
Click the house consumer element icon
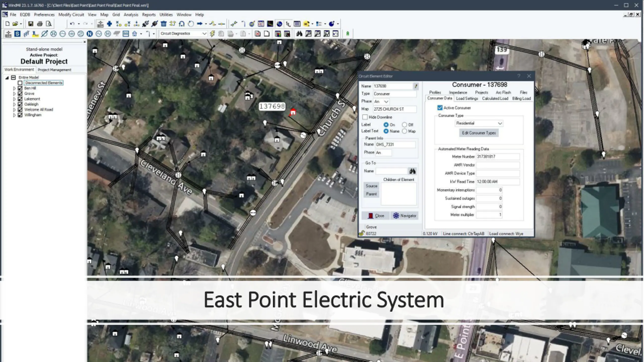(135, 34)
